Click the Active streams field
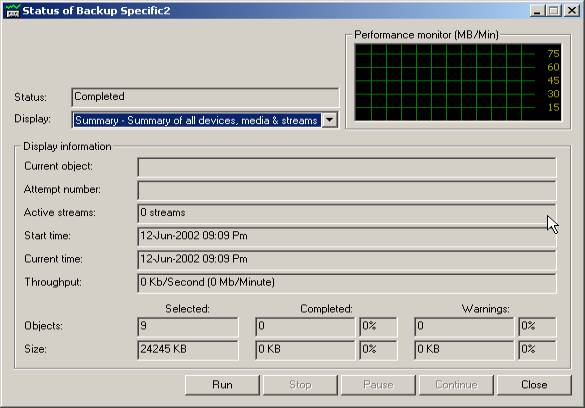The image size is (585, 408). coord(347,213)
